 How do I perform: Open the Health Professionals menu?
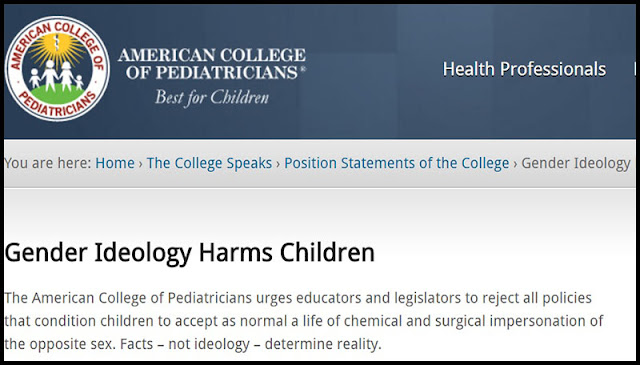point(524,69)
